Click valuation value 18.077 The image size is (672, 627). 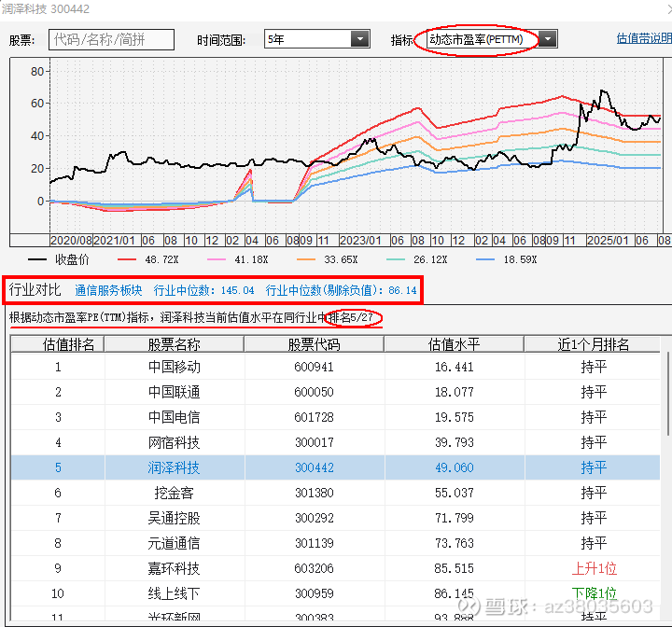click(454, 392)
